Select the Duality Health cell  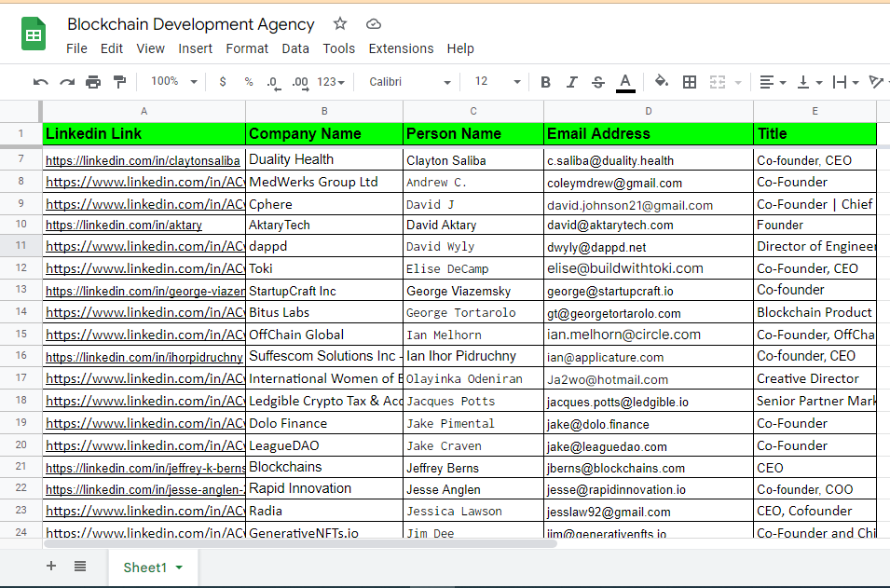[324, 159]
